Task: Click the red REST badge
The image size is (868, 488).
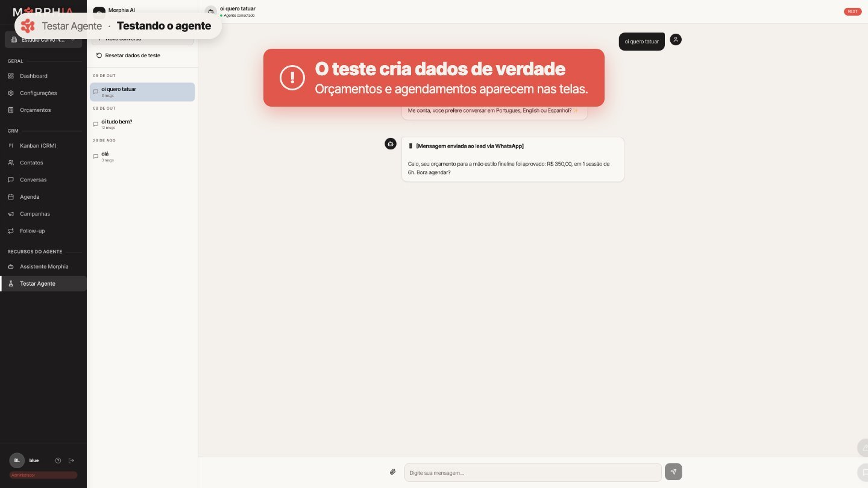Action: pyautogui.click(x=852, y=11)
